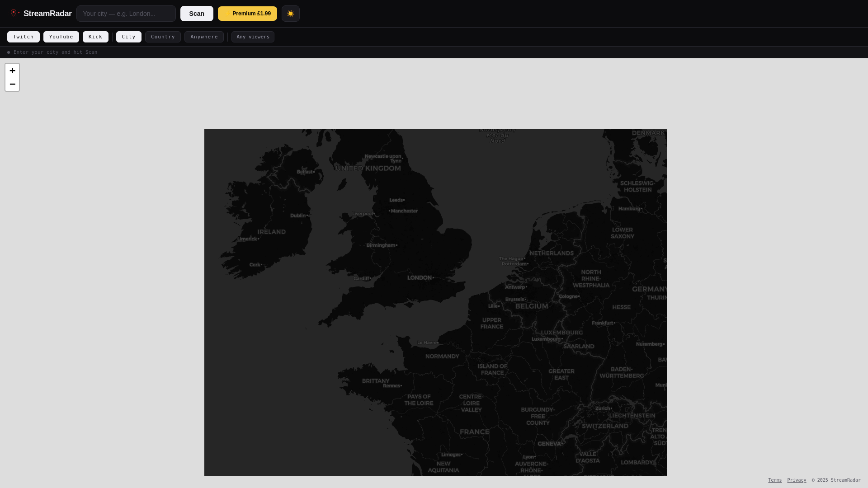Image resolution: width=868 pixels, height=488 pixels.
Task: Click the Hamburg label on the map
Action: point(629,209)
